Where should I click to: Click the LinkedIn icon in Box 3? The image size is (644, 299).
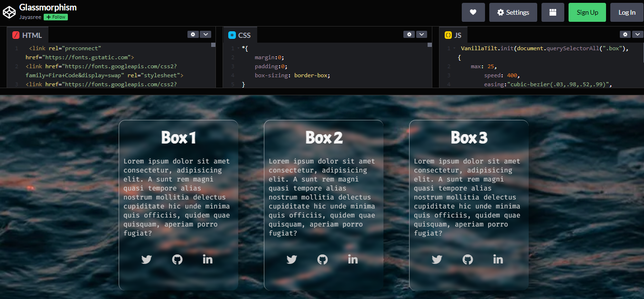click(498, 259)
